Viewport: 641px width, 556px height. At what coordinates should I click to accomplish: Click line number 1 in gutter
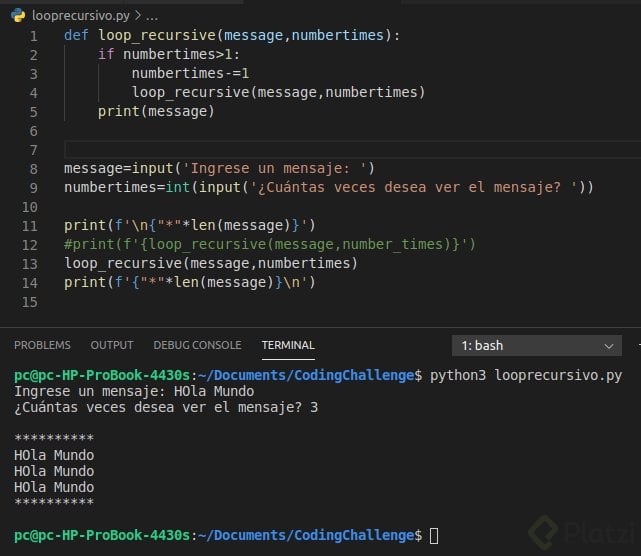pos(34,36)
